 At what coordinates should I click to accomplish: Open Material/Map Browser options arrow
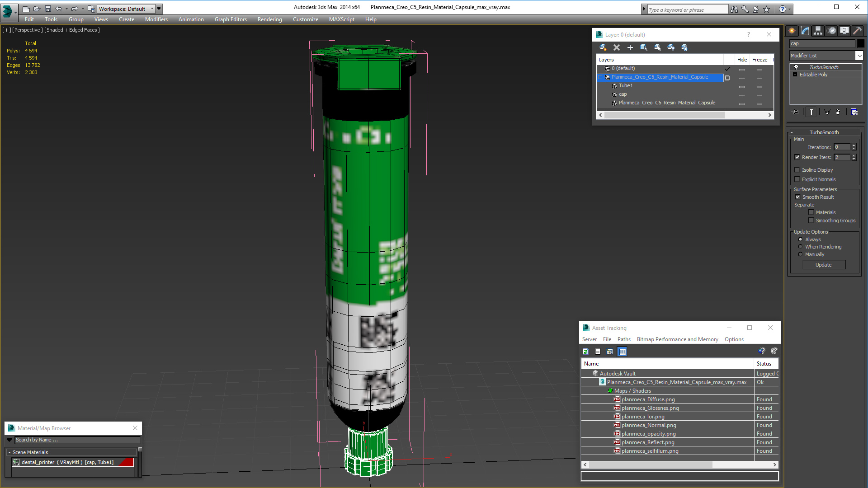pyautogui.click(x=9, y=440)
